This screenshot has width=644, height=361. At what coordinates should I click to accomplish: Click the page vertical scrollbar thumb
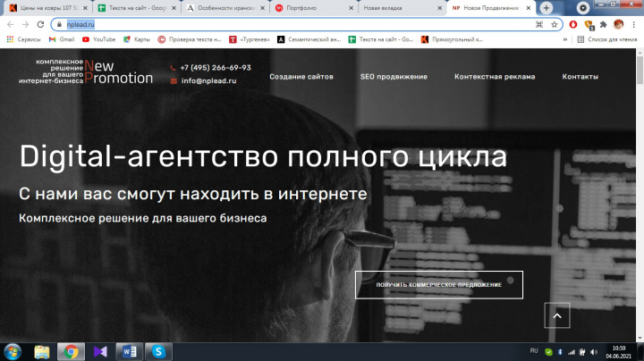(640, 70)
